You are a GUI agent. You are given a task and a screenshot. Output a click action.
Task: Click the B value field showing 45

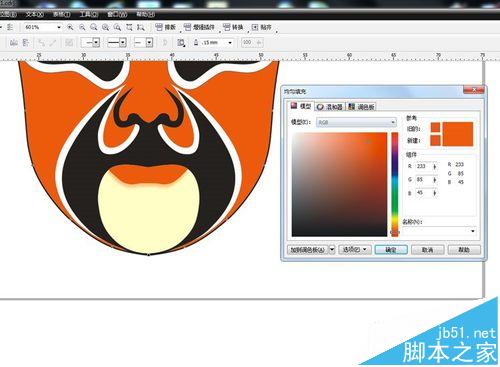tap(423, 193)
